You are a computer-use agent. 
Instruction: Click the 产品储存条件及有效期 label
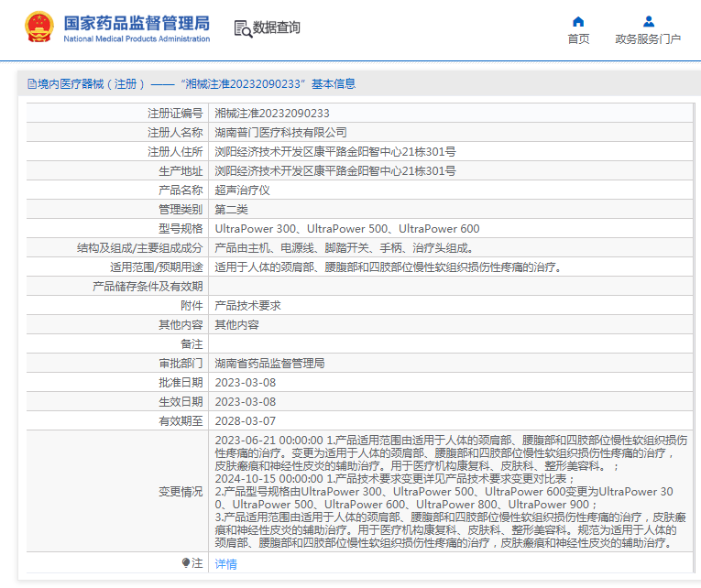(148, 287)
